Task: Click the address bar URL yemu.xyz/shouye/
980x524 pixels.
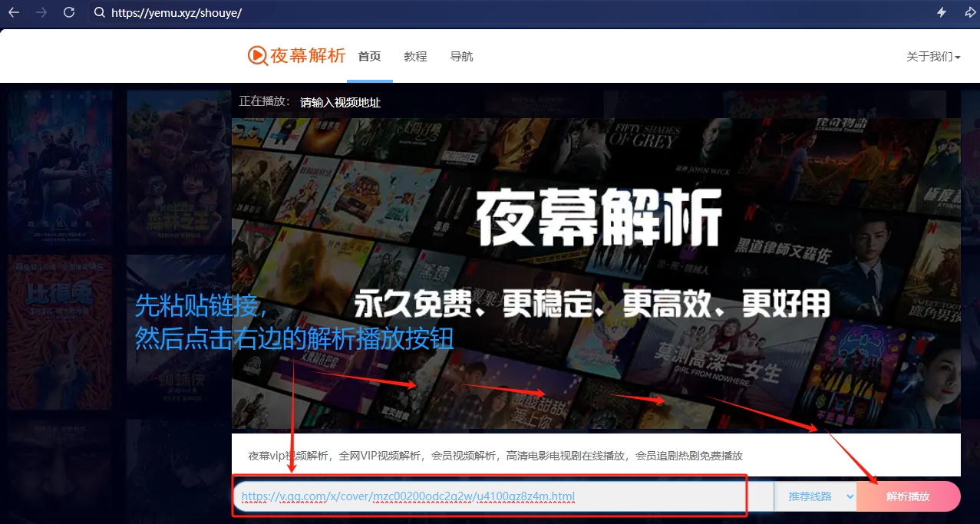Action: coord(177,13)
